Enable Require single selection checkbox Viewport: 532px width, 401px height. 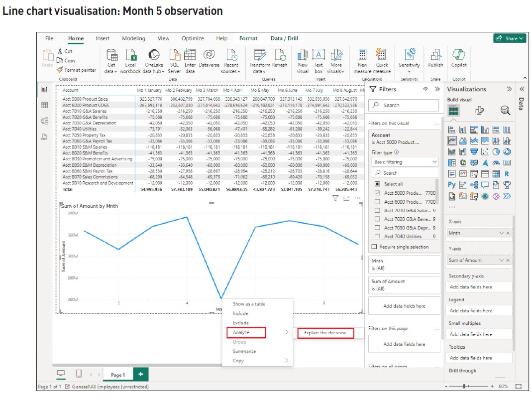pyautogui.click(x=375, y=247)
